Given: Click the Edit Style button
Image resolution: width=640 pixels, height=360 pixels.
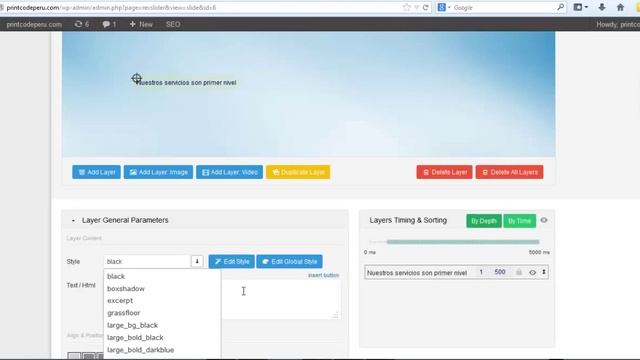Looking at the screenshot, I should point(231,262).
